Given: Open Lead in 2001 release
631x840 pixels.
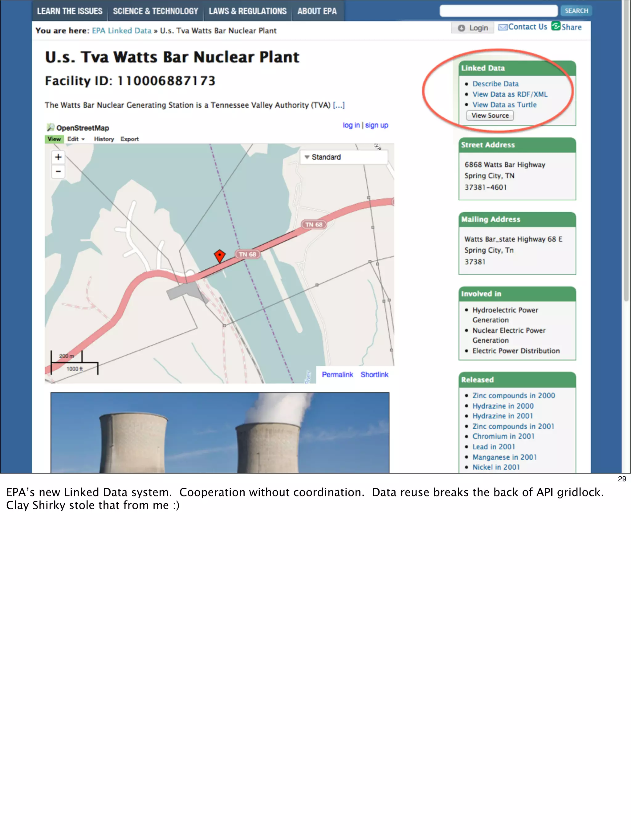Looking at the screenshot, I should coord(494,447).
